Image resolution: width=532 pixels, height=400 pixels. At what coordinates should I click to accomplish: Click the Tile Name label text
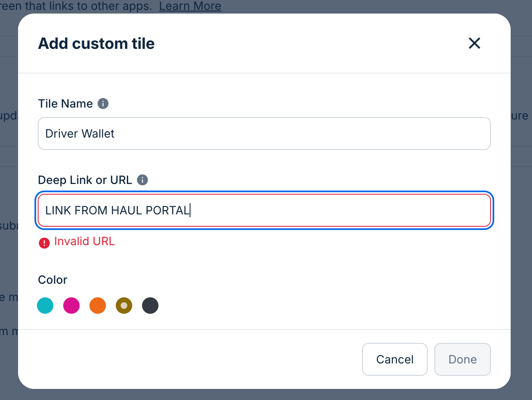[x=65, y=103]
